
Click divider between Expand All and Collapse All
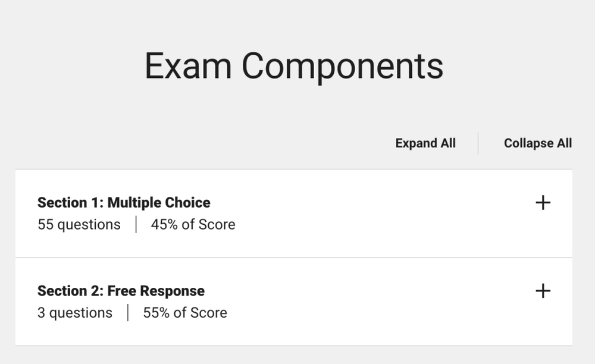point(478,143)
